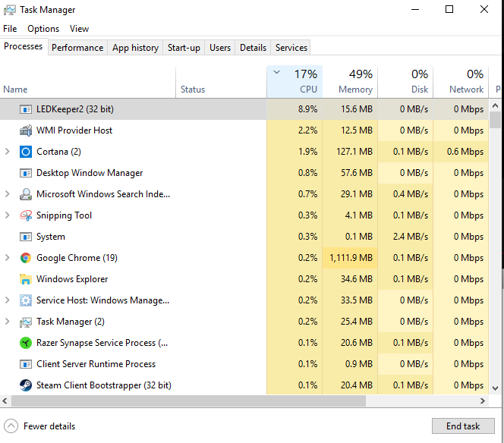Click the Task Manager process row icon
The width and height of the screenshot is (504, 443).
(26, 322)
